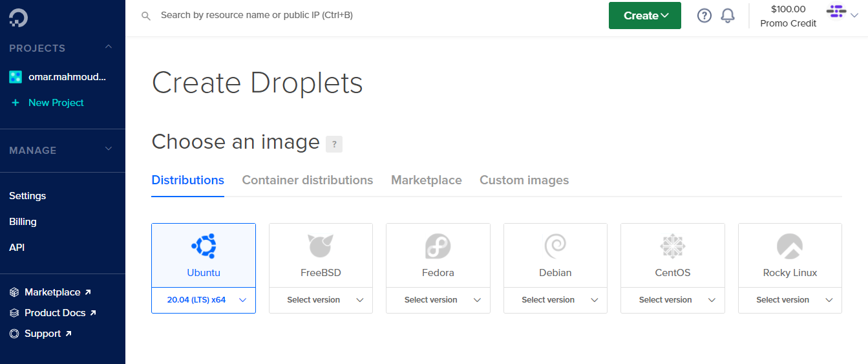
Task: Click the CentOS label text
Action: pos(673,273)
